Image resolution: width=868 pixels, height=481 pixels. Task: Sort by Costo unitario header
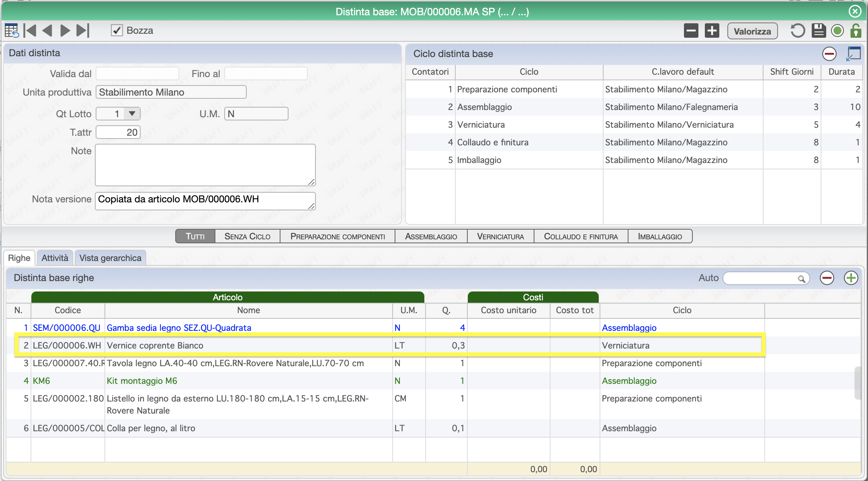509,310
